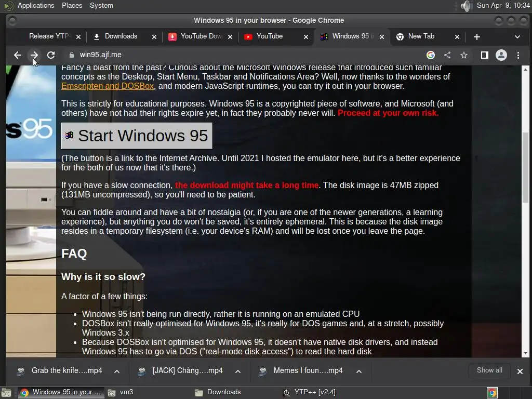Screen dimensions: 532x399
Task: Close the Release YTP tab
Action: tap(78, 37)
